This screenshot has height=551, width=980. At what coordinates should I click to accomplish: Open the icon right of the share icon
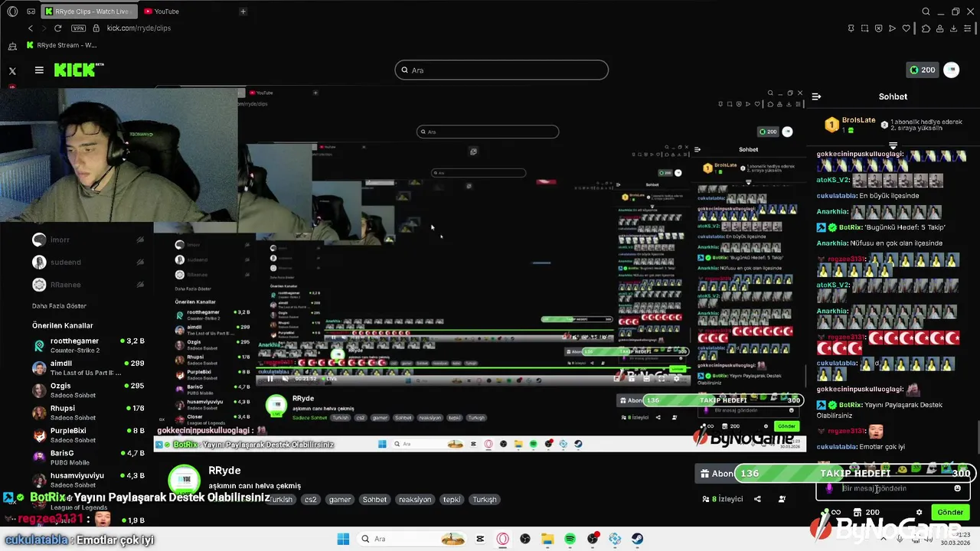click(x=782, y=499)
